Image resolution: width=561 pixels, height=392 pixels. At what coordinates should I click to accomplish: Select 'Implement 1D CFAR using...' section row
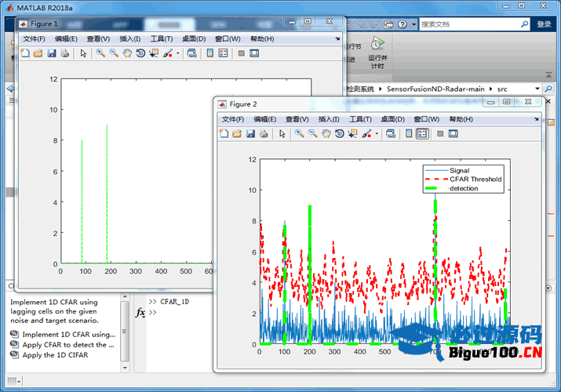coord(64,335)
